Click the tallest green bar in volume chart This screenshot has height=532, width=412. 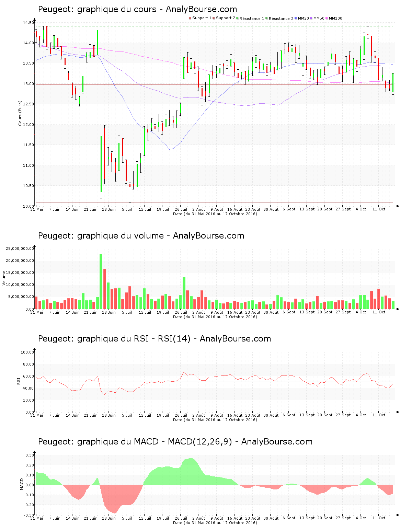101,281
